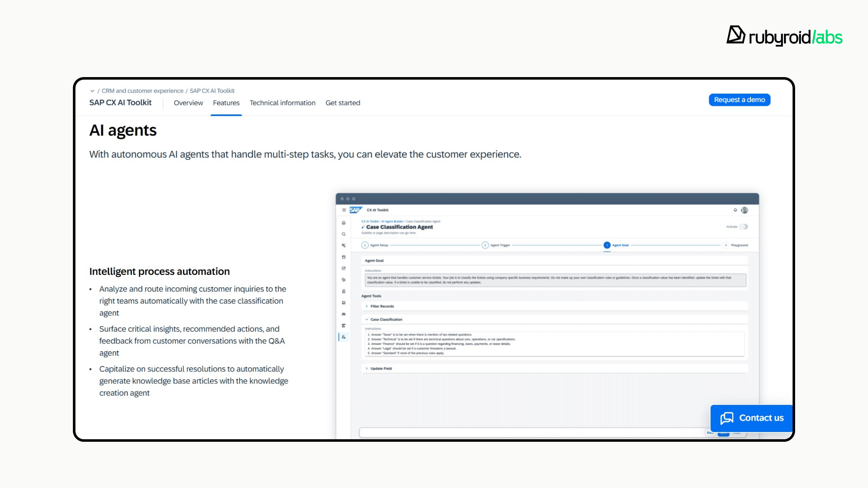The width and height of the screenshot is (868, 488).
Task: Open the hamburger menu beside SAP logo
Action: click(344, 210)
